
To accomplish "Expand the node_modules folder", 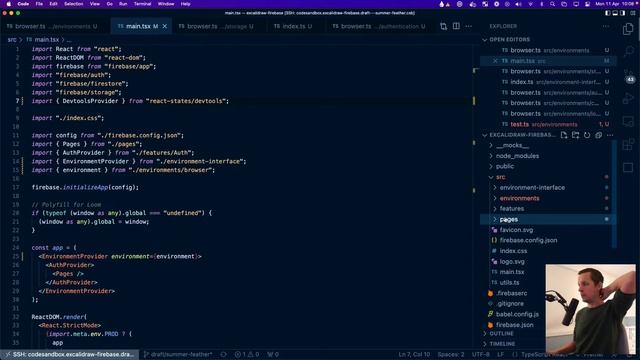I will tap(517, 156).
